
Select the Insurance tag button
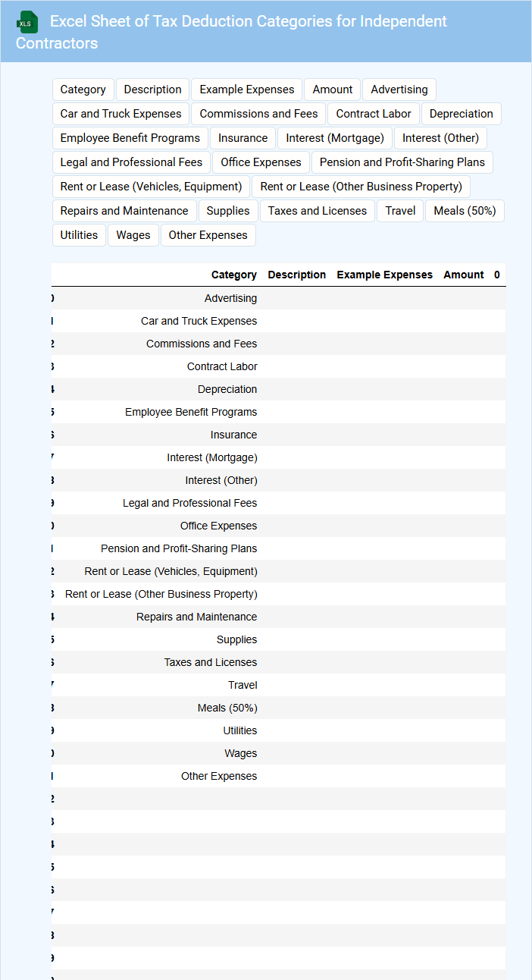coord(243,138)
